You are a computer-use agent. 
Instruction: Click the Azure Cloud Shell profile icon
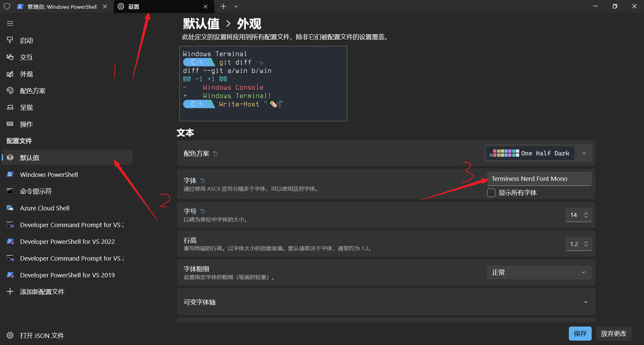10,208
